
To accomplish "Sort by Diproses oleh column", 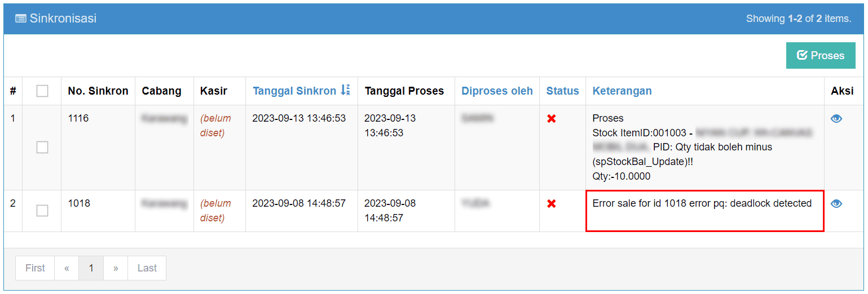I will tap(497, 91).
